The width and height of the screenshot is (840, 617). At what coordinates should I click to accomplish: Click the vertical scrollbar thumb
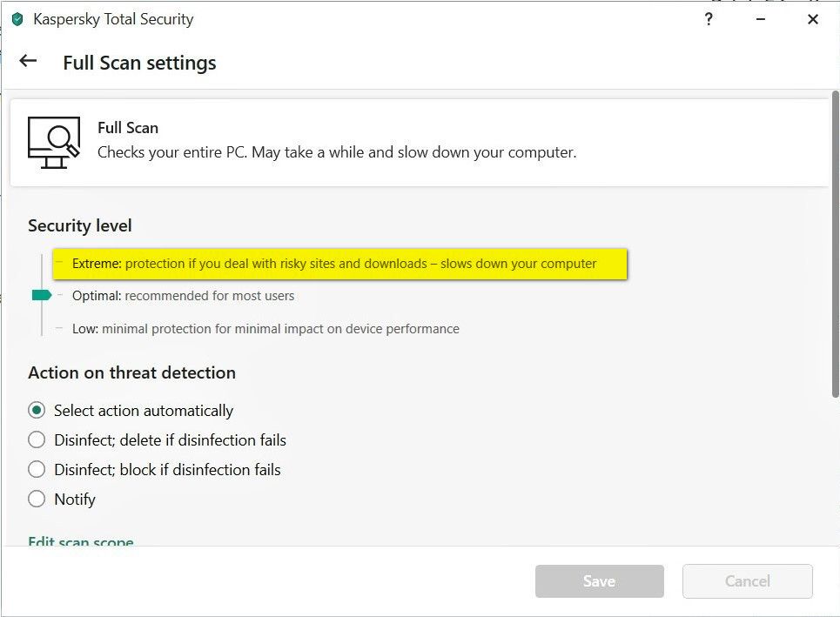coord(835,244)
